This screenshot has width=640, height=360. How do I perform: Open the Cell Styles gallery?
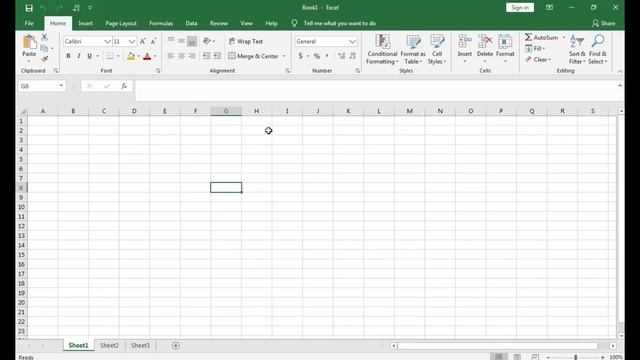pyautogui.click(x=437, y=49)
